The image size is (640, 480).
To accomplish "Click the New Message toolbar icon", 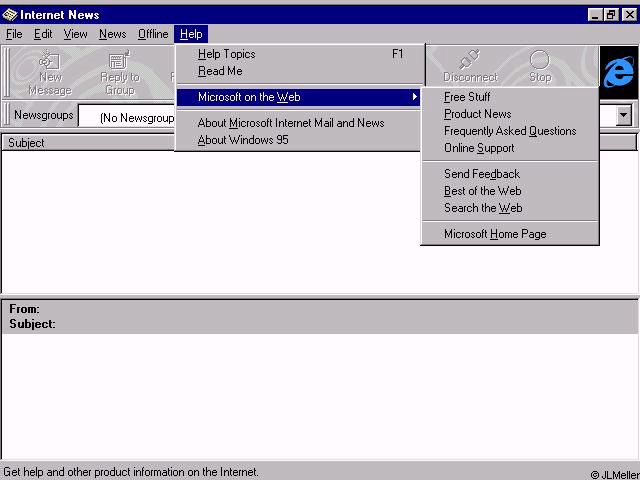I will click(49, 73).
